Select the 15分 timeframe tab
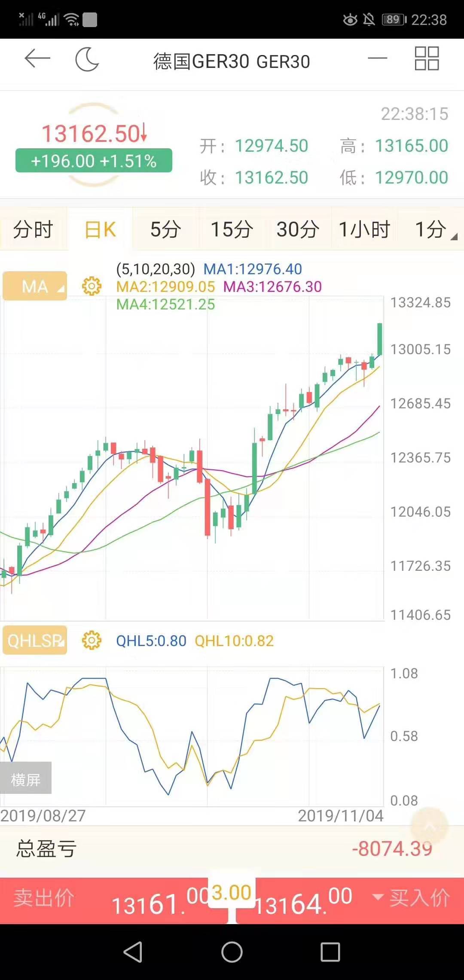This screenshot has width=464, height=980. pyautogui.click(x=232, y=229)
